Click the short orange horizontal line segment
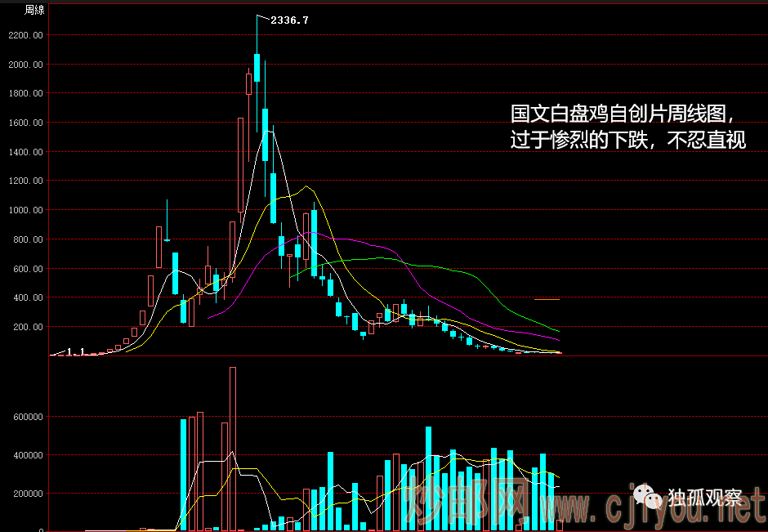The height and width of the screenshot is (532, 768). coord(547,300)
